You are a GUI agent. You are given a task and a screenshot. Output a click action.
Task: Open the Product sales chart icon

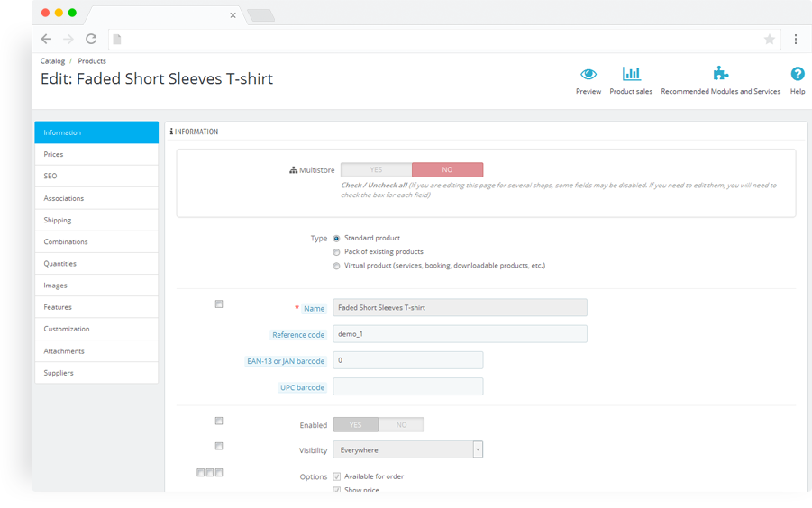[631, 74]
